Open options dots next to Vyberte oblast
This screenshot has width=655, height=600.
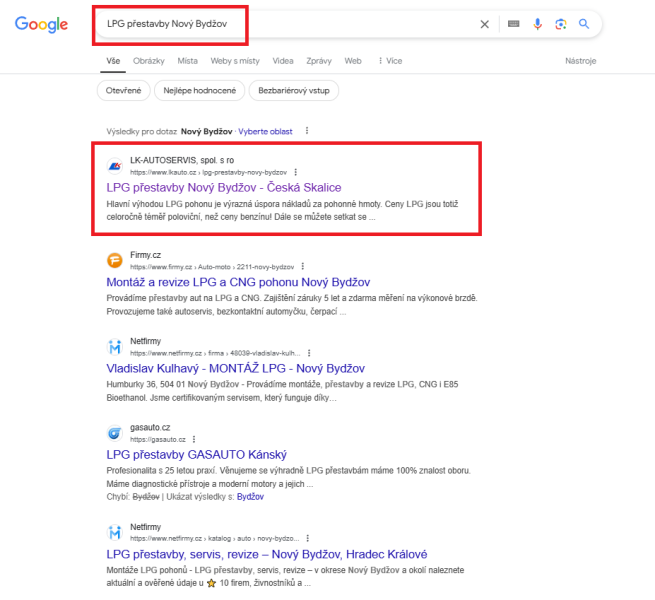click(x=307, y=131)
